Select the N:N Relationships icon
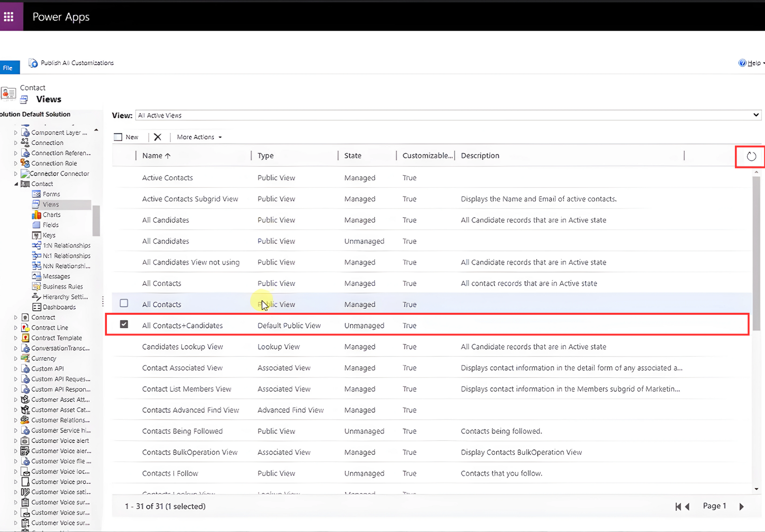The height and width of the screenshot is (532, 765). click(x=36, y=266)
